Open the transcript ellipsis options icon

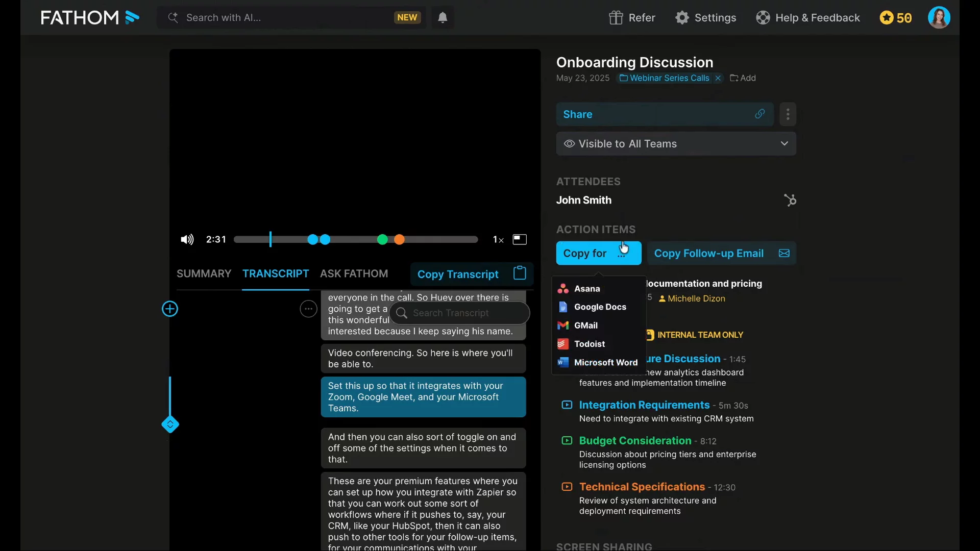pos(308,309)
